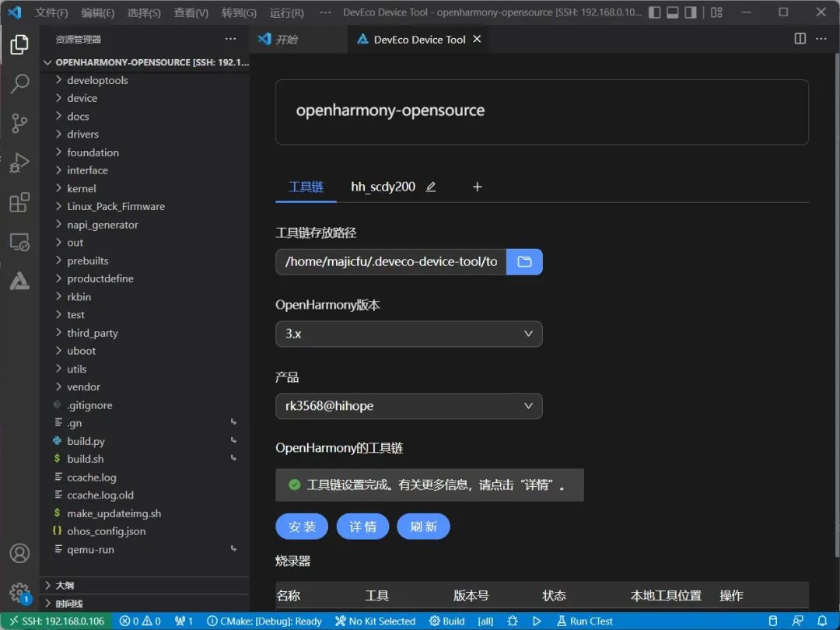Toggle the primary side bar
The width and height of the screenshot is (840, 630).
click(655, 12)
